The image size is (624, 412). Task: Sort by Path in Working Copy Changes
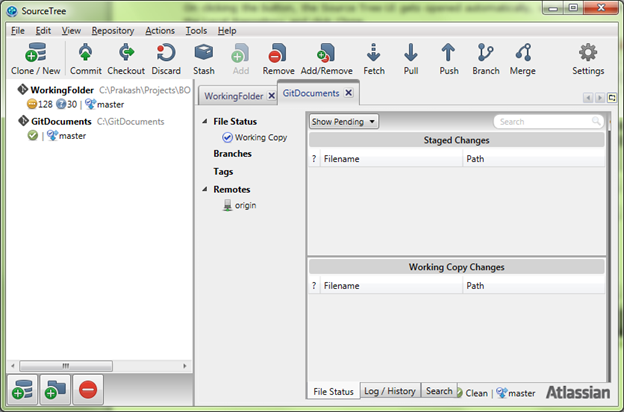coord(534,286)
